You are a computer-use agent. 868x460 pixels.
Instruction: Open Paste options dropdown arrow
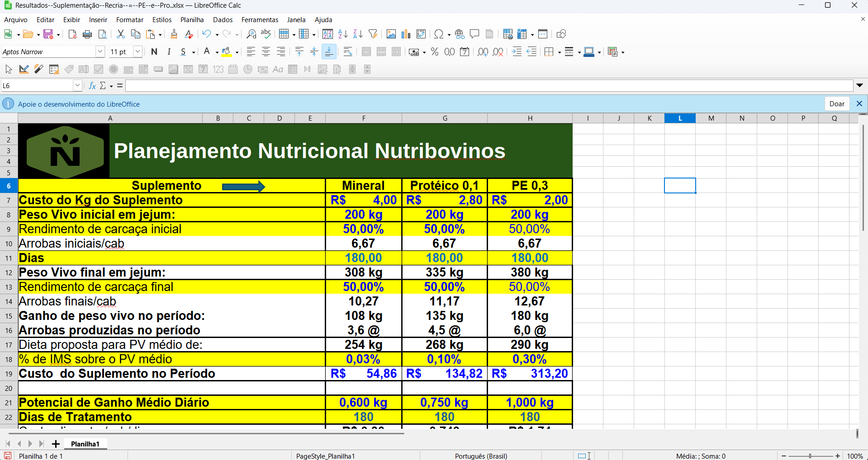pos(160,34)
